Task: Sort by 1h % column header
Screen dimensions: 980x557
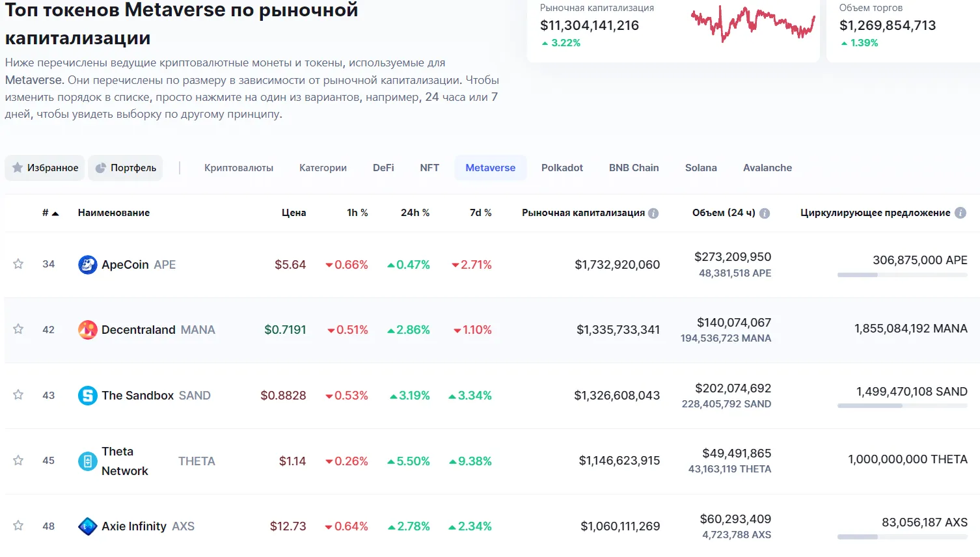Action: (x=357, y=213)
